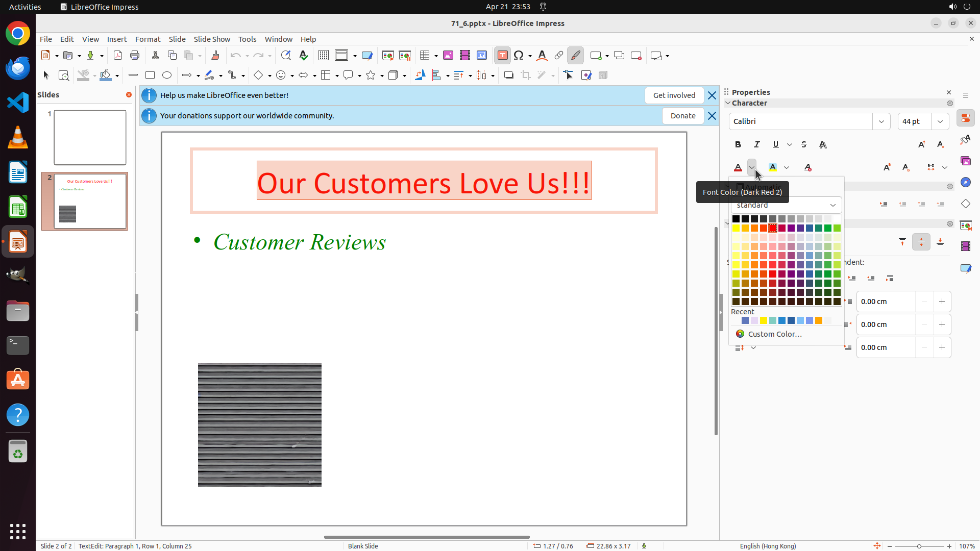Open the Slide Show menu
Image resolution: width=980 pixels, height=551 pixels.
click(212, 39)
